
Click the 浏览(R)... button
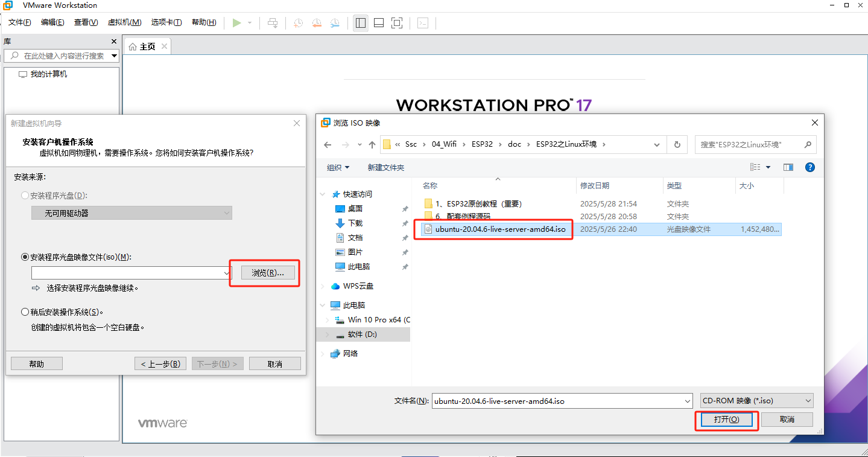pyautogui.click(x=268, y=273)
